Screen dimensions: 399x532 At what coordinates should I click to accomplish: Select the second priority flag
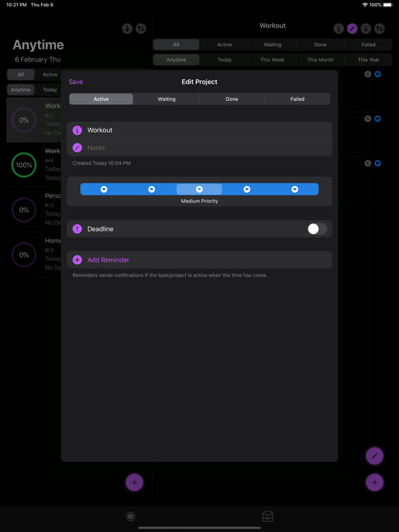pyautogui.click(x=152, y=189)
